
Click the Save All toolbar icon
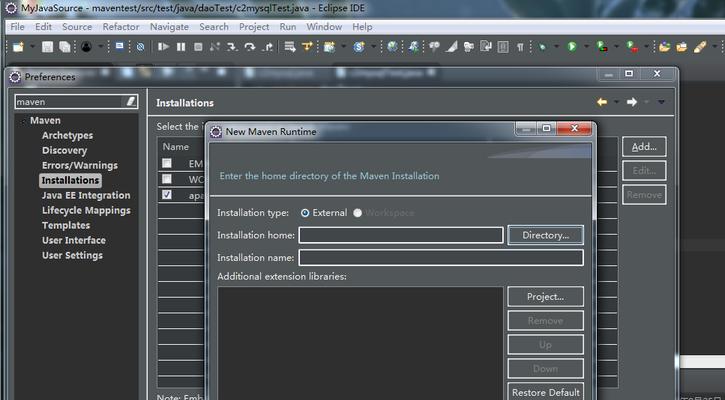pos(65,47)
